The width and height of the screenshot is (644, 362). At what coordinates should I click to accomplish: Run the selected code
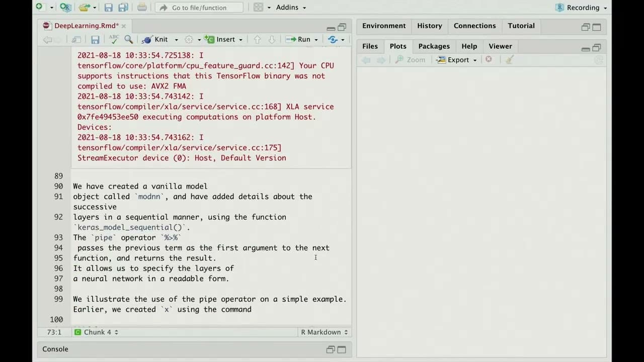(x=298, y=39)
